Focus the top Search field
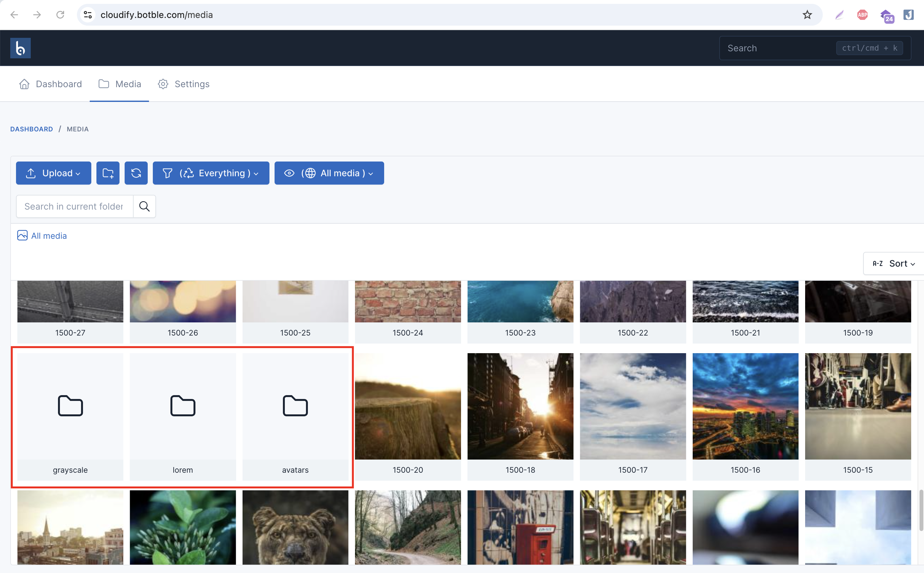 (815, 48)
